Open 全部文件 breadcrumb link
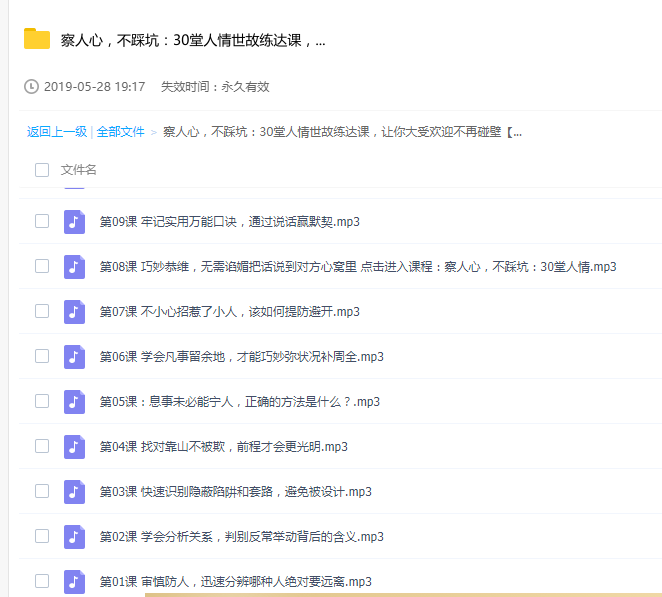The height and width of the screenshot is (597, 662). pos(120,132)
